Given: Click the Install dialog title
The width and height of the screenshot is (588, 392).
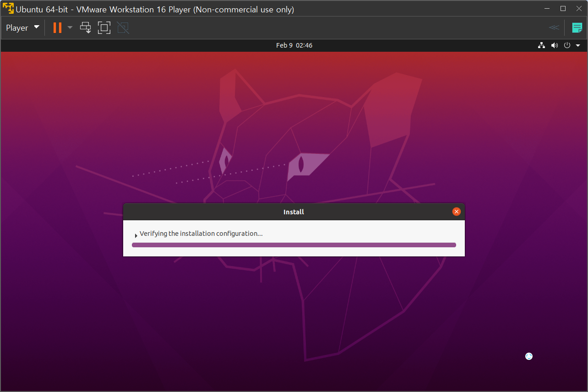Looking at the screenshot, I should (294, 212).
